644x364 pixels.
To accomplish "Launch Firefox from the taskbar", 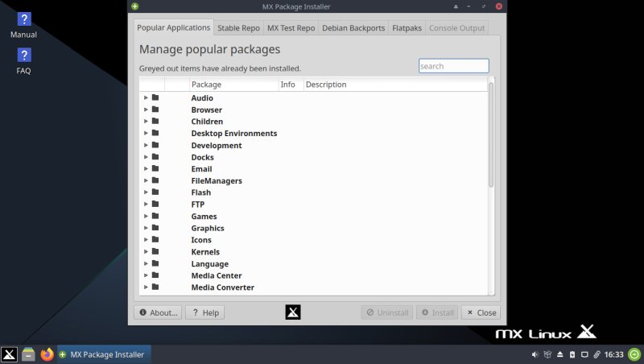I will [47, 354].
